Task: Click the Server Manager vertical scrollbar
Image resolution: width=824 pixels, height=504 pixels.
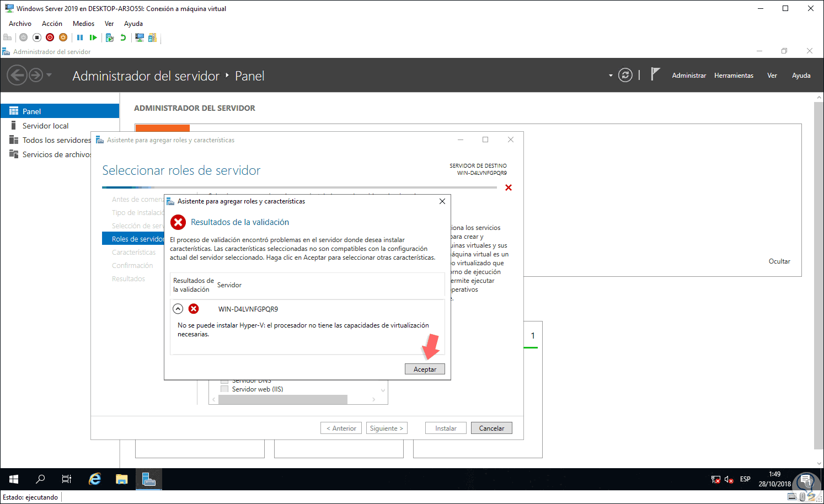Action: coord(818,275)
